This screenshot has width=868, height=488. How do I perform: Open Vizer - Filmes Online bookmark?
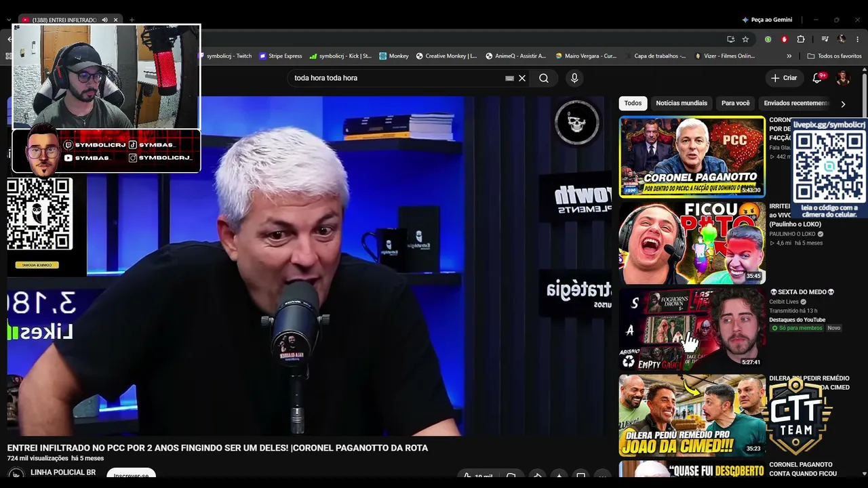[724, 56]
